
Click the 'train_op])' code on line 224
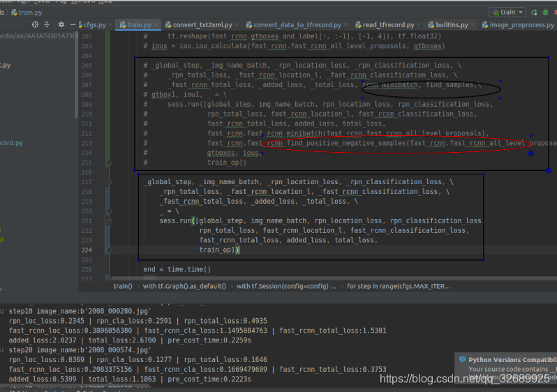pos(219,250)
